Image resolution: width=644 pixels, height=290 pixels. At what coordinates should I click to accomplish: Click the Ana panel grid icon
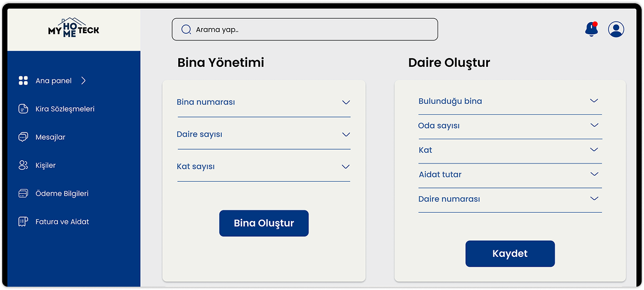tap(23, 81)
